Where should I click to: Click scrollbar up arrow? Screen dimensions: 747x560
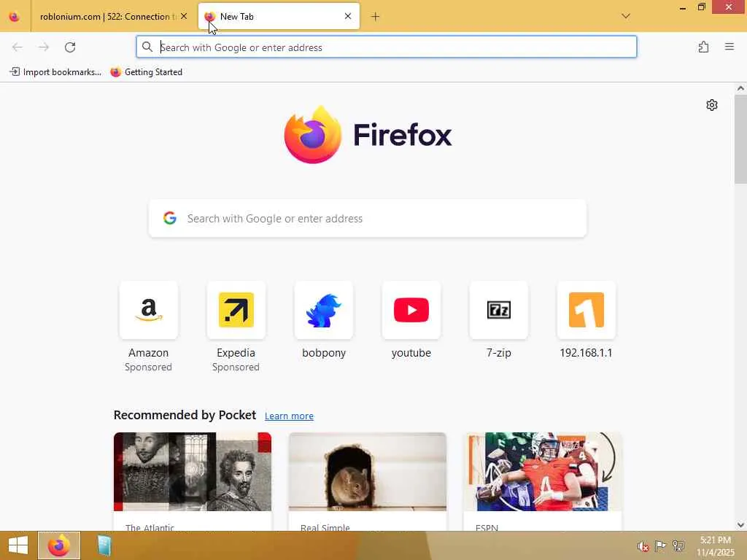[740, 88]
